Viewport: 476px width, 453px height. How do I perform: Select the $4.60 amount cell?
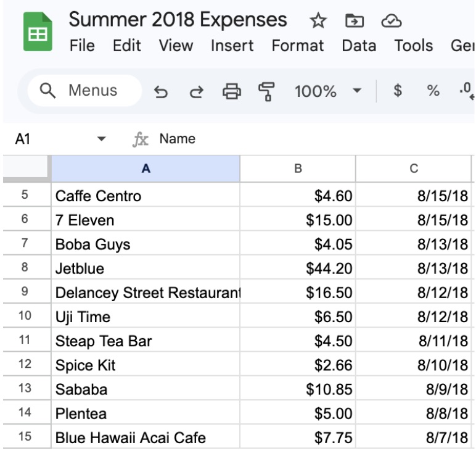(x=298, y=195)
